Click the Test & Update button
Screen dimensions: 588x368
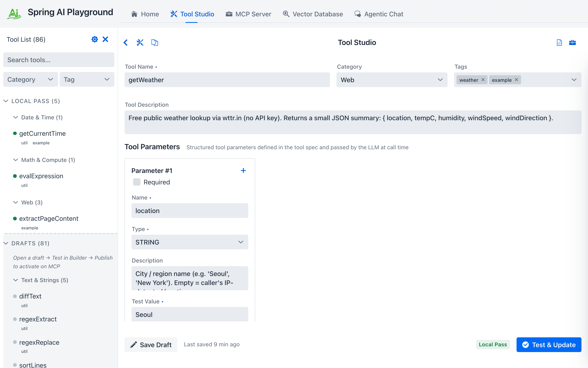(549, 345)
